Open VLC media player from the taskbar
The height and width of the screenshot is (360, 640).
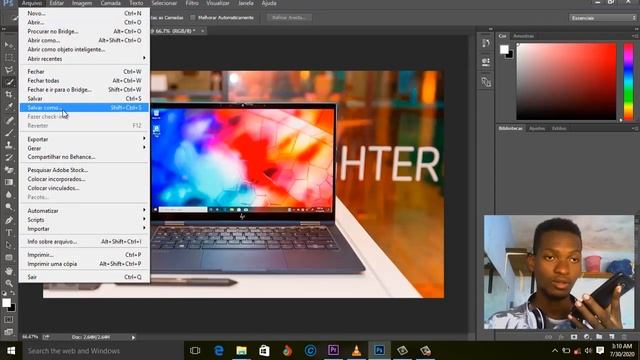(x=356, y=351)
